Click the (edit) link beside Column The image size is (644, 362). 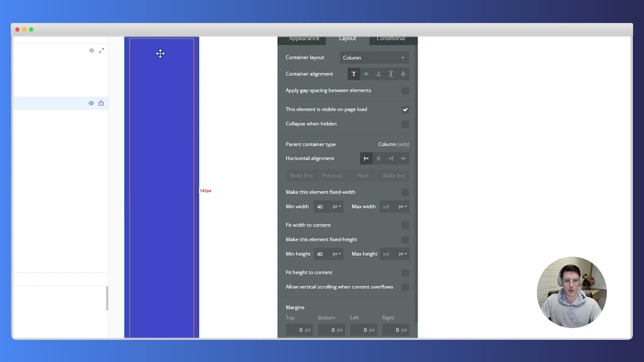(404, 144)
